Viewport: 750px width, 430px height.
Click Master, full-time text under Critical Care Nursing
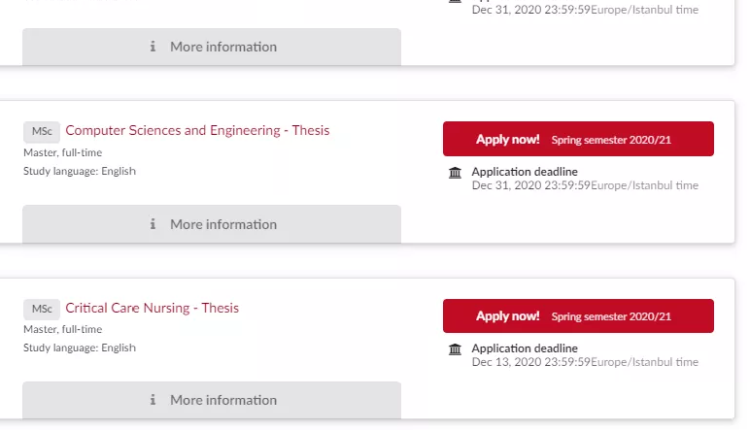click(x=62, y=329)
